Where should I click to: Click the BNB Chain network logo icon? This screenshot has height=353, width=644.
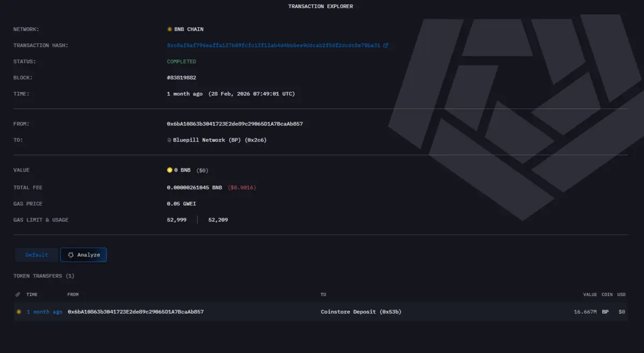tap(170, 30)
